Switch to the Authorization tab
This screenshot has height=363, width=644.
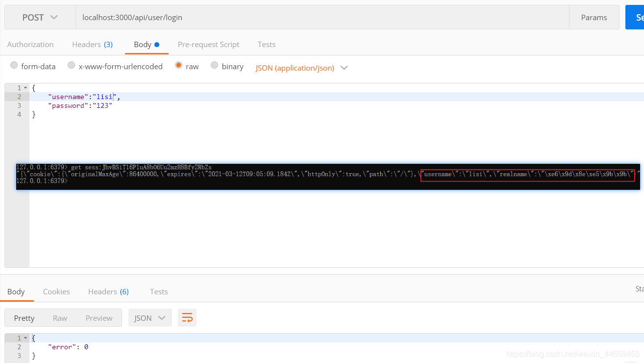click(x=30, y=44)
